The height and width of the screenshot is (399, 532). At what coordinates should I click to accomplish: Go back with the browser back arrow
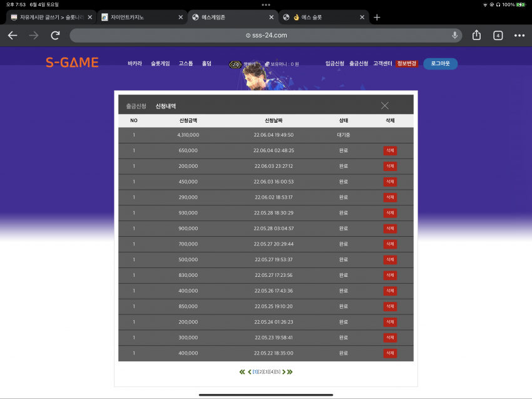[x=13, y=35]
